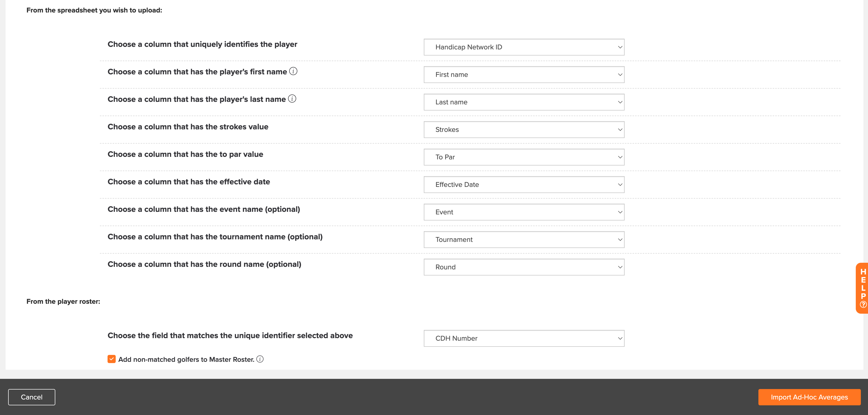Viewport: 868px width, 415px height.
Task: Open the Last name column dropdown
Action: pyautogui.click(x=524, y=102)
